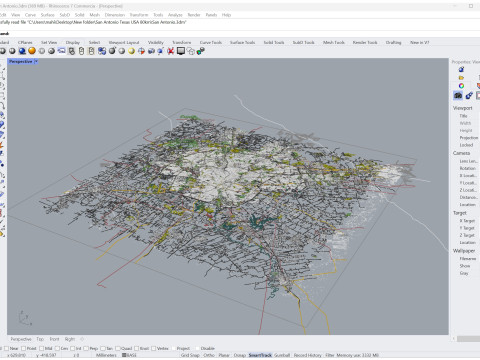Toggle Gumball in the status bar
This screenshot has width=480, height=360.
click(x=282, y=355)
